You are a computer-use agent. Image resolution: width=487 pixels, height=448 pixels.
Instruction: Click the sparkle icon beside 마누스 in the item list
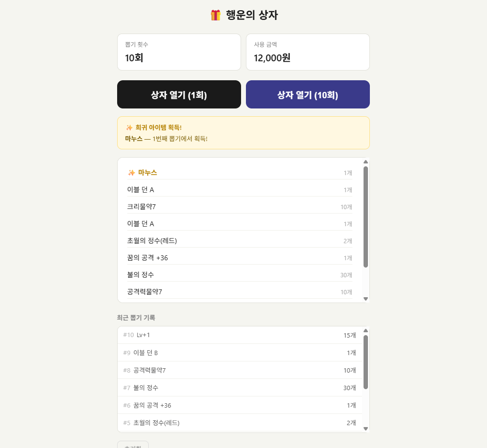coord(131,173)
